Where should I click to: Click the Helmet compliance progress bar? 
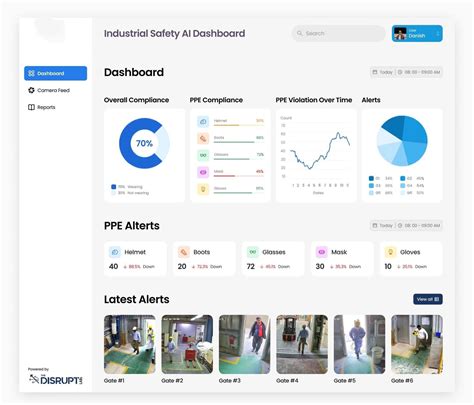click(239, 125)
